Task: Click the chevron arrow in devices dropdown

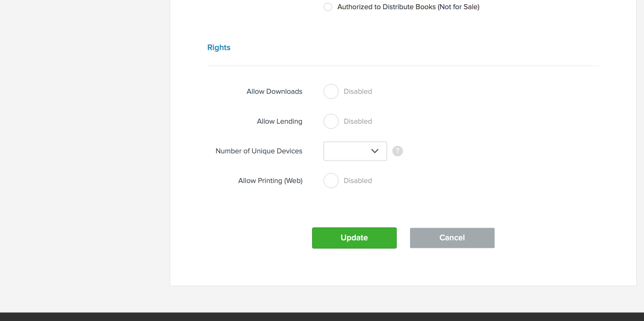Action: click(375, 151)
